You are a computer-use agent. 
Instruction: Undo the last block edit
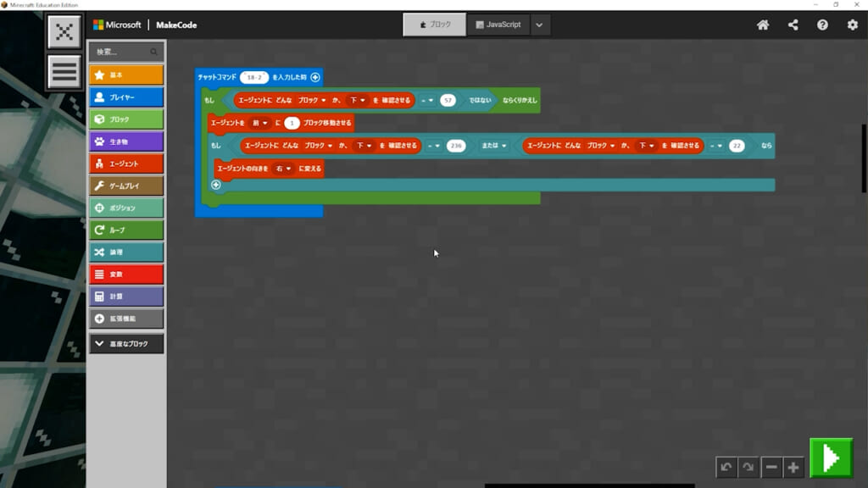(x=726, y=467)
